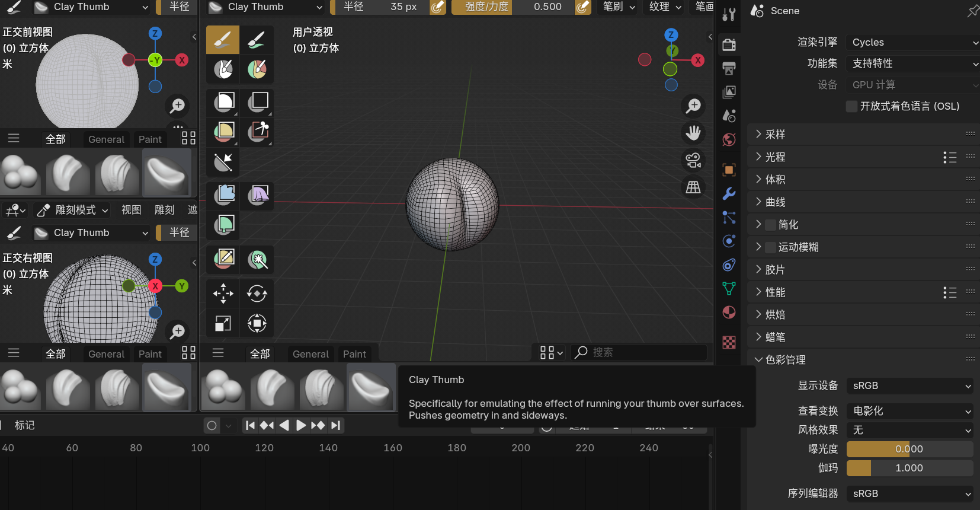Toggle camera view in 用户透视 viewport
This screenshot has width=980, height=510.
(x=693, y=160)
